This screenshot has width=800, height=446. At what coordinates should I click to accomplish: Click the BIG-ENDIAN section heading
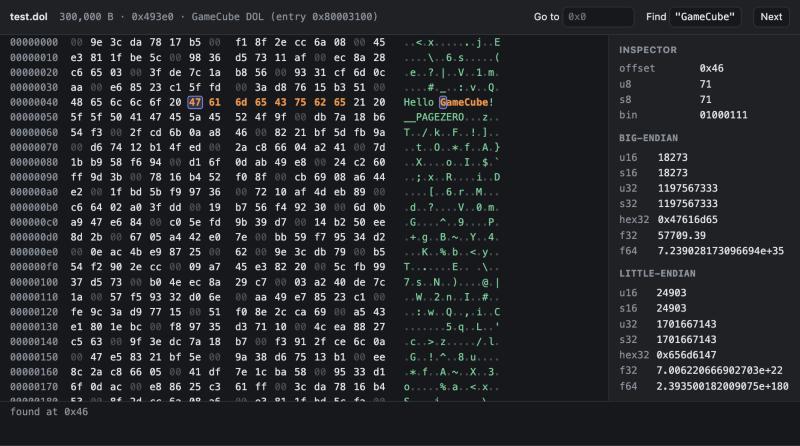coord(648,138)
